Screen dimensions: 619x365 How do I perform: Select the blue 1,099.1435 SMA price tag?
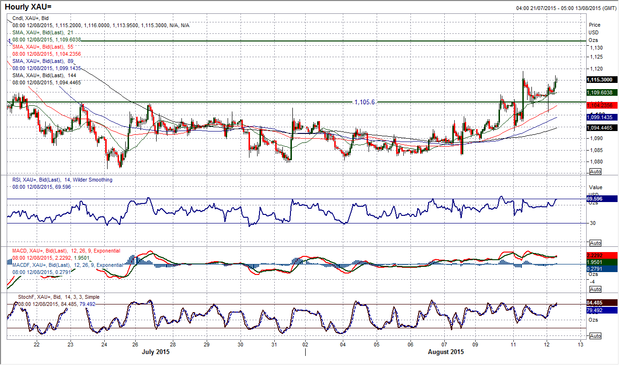tap(602, 118)
